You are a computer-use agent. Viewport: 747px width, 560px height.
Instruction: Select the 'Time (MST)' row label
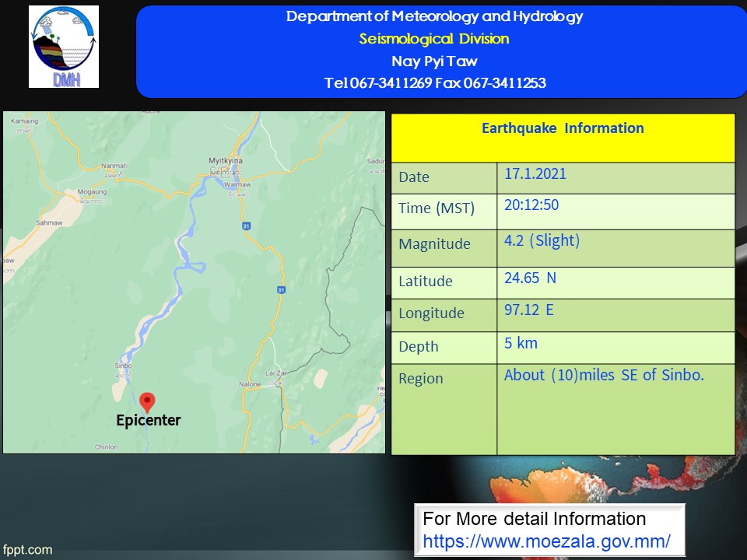pyautogui.click(x=437, y=208)
